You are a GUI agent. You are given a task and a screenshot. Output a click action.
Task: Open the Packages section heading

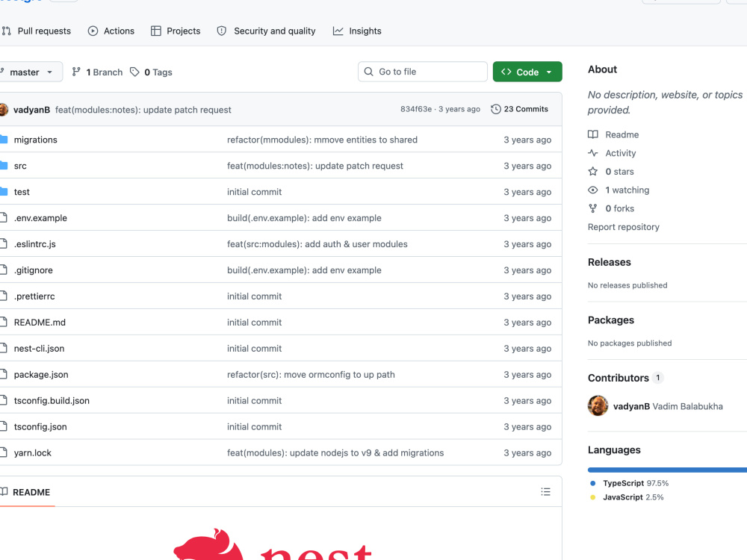pos(611,320)
